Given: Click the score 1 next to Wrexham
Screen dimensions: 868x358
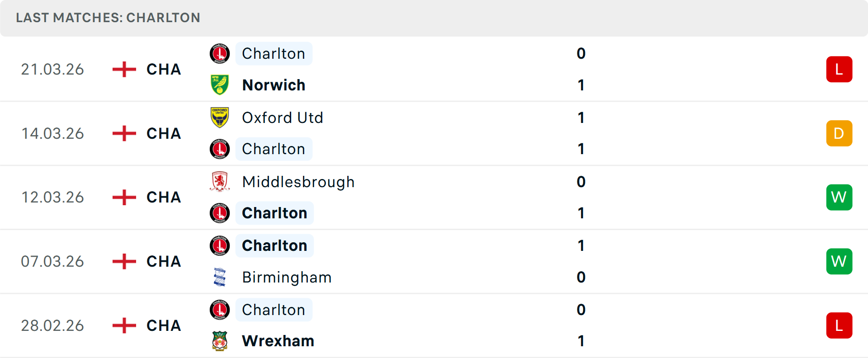Looking at the screenshot, I should pos(581,341).
